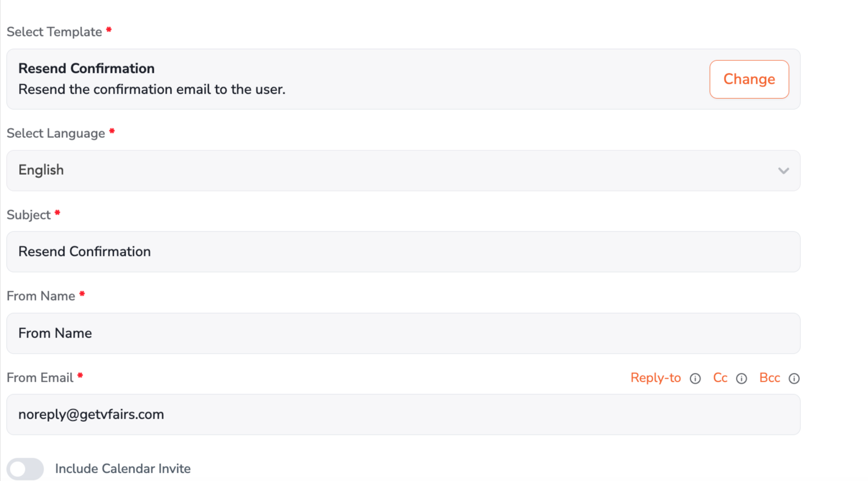Screen dimensions: 868x481
Task: Click the bold Resend Confirmation template title
Action: [86, 69]
